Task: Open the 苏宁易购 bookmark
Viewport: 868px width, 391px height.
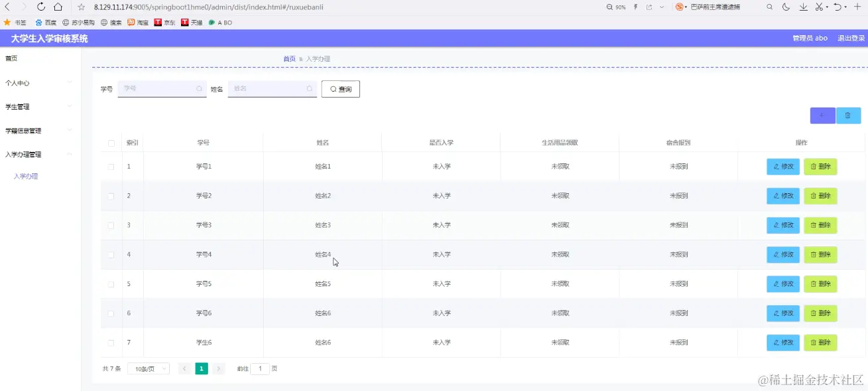Action: pyautogui.click(x=78, y=23)
